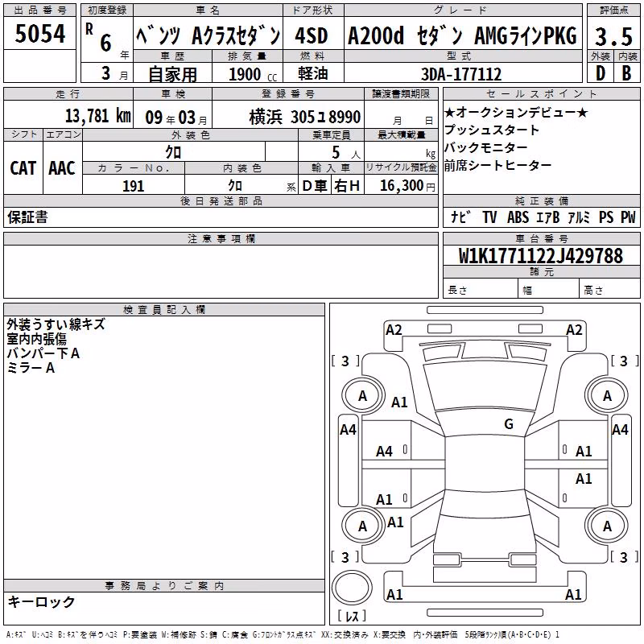Click rear bumper right A1 mark

pyautogui.click(x=573, y=594)
